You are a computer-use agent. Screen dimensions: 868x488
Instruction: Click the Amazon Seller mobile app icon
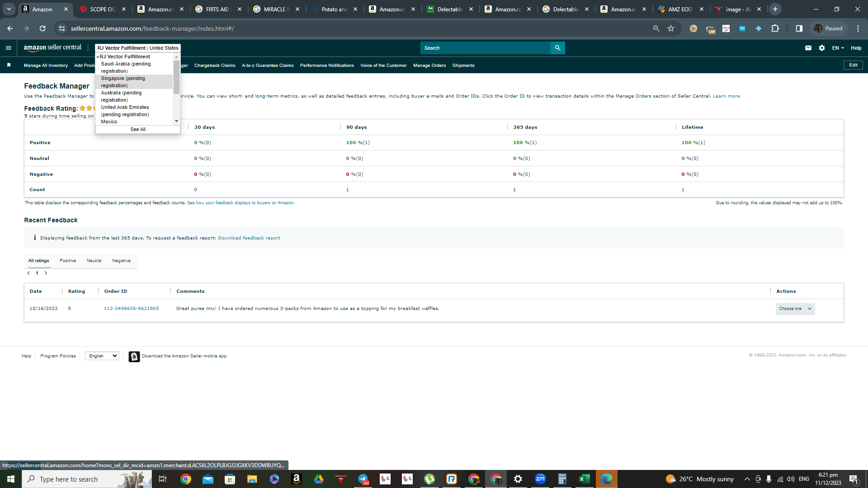point(134,357)
